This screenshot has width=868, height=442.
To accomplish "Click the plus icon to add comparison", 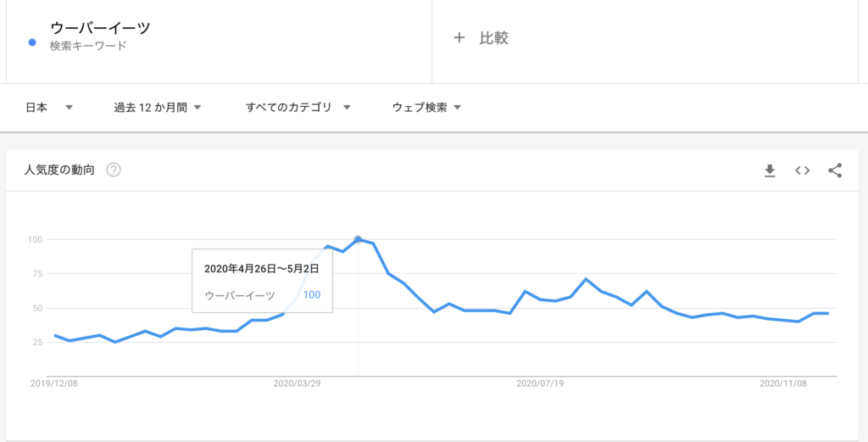I will (x=459, y=37).
